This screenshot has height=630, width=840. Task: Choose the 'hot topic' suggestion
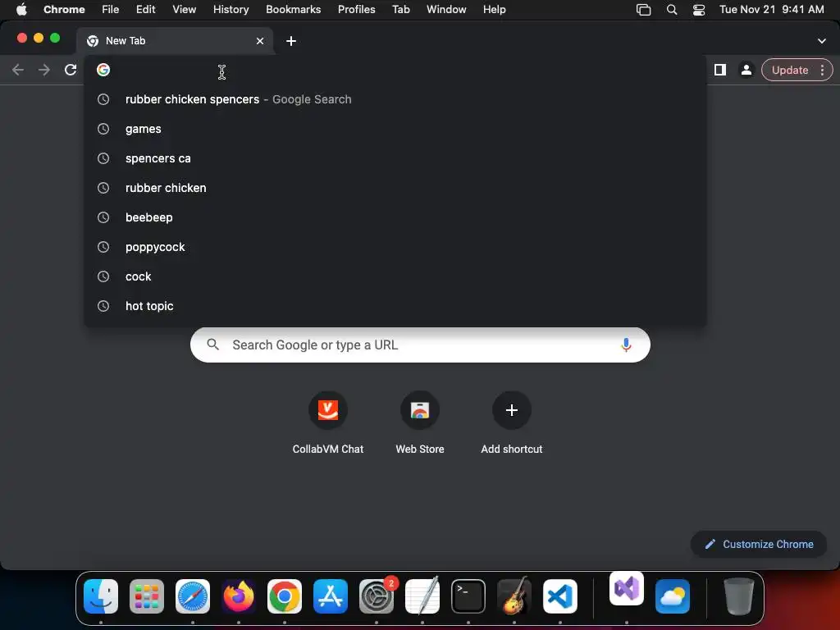pyautogui.click(x=395, y=305)
